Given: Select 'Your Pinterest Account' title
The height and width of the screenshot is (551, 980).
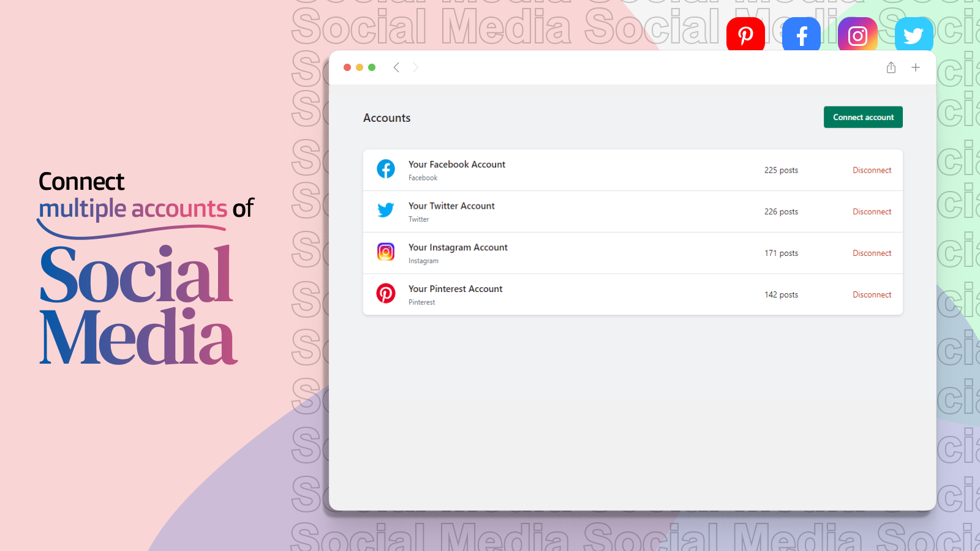Looking at the screenshot, I should click(455, 289).
